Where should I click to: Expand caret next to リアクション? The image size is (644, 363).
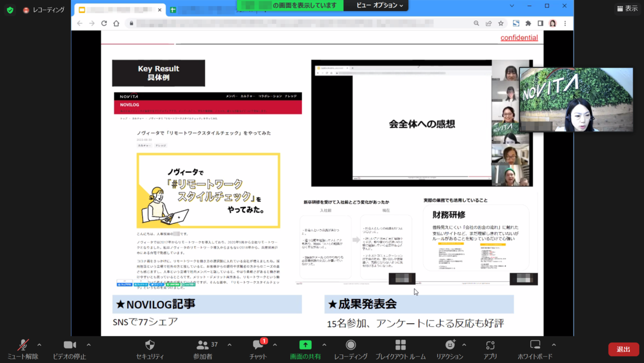[x=464, y=345]
